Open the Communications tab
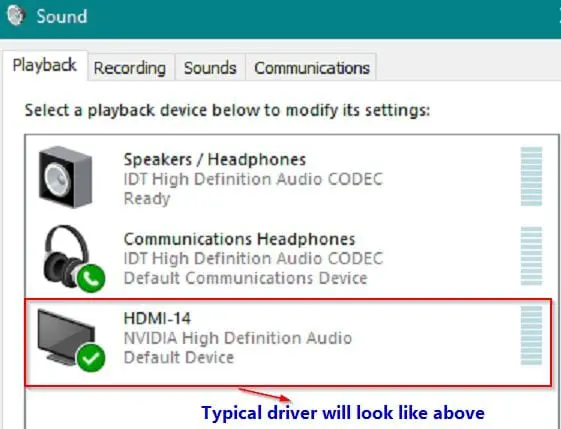 [x=312, y=68]
